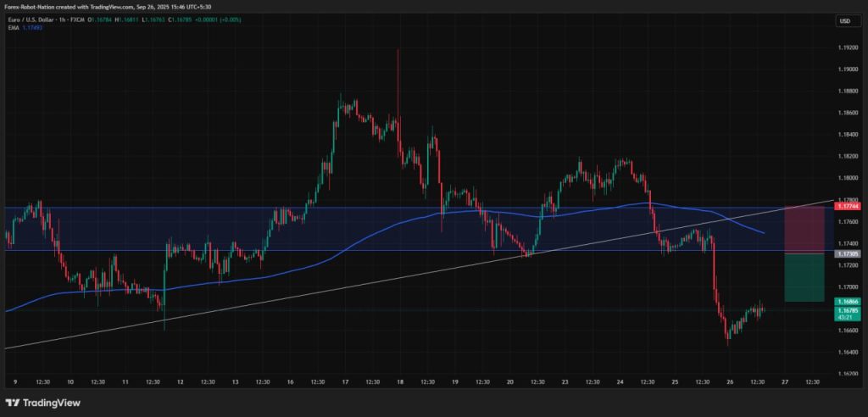Select the green take-profit zone of short position
This screenshot has height=417, width=868.
coord(804,277)
